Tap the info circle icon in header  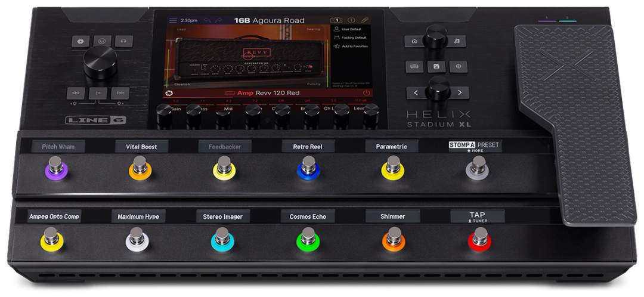pyautogui.click(x=351, y=20)
